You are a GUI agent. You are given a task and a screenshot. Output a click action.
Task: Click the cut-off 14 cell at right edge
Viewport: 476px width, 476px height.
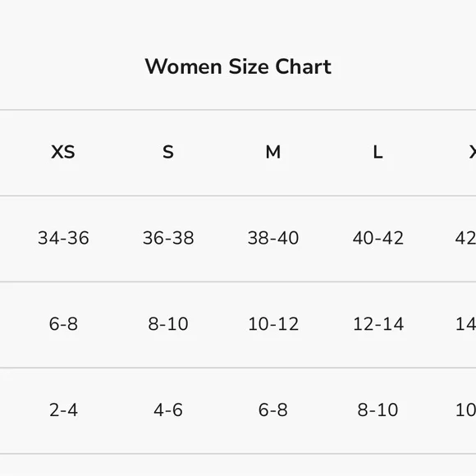[465, 324]
